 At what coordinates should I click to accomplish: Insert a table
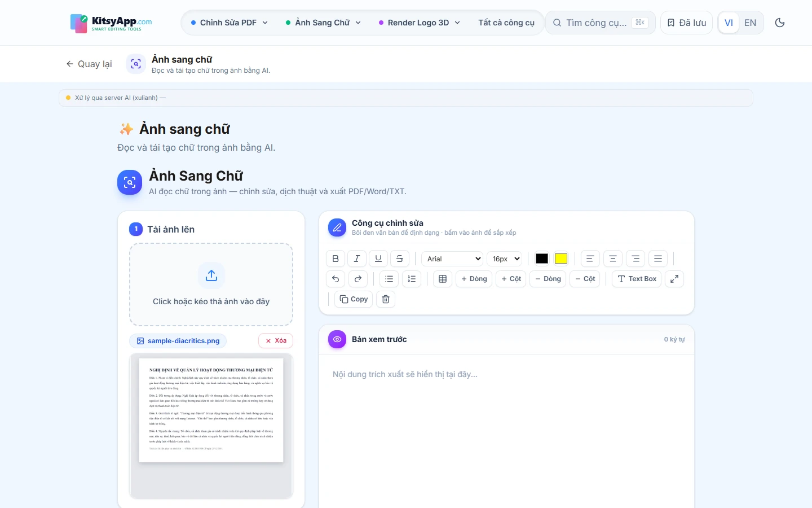coord(443,279)
